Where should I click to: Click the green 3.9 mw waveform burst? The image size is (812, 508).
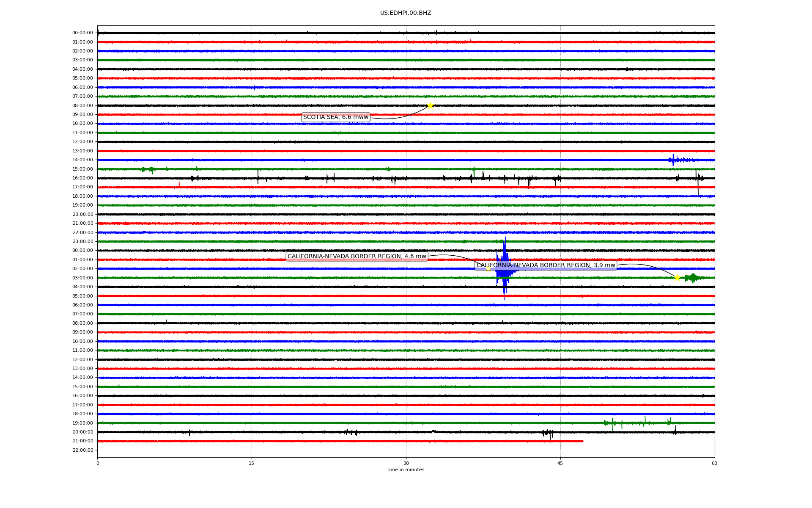[x=694, y=278]
